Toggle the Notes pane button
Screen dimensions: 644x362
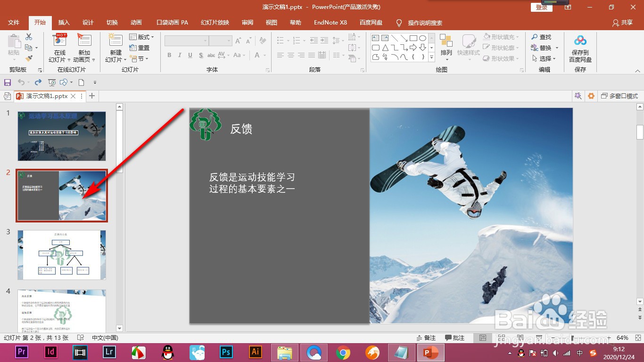coord(426,338)
